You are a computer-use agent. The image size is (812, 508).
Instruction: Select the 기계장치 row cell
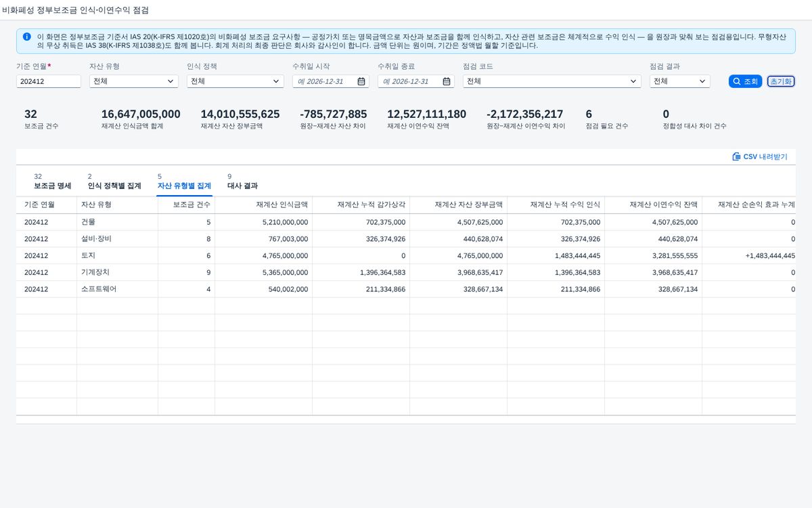tap(117, 272)
